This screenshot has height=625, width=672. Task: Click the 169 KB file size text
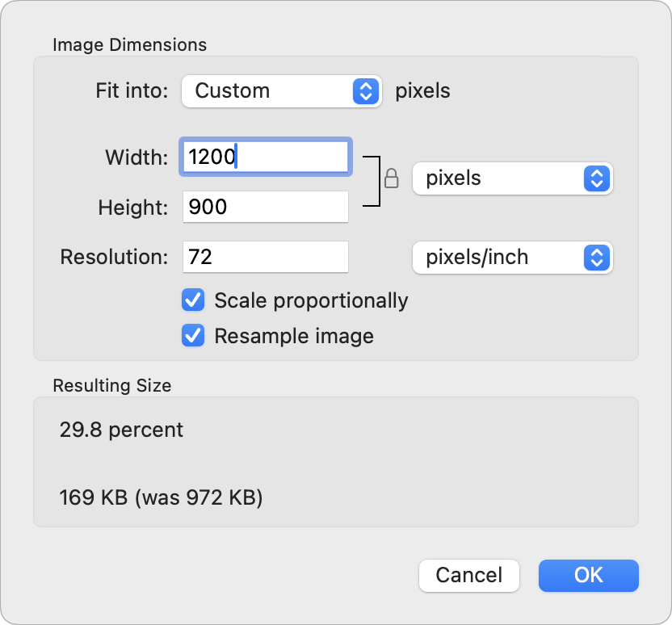[x=161, y=497]
